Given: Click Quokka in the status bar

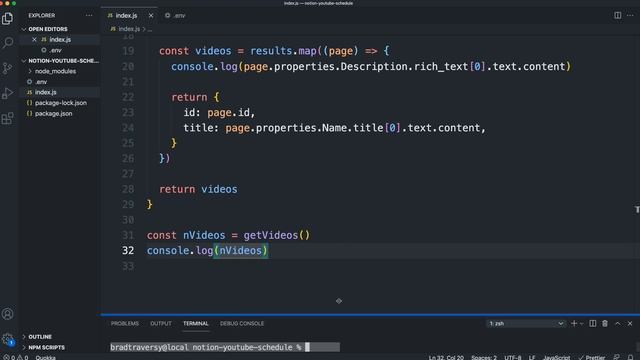Looking at the screenshot, I should coord(45,357).
